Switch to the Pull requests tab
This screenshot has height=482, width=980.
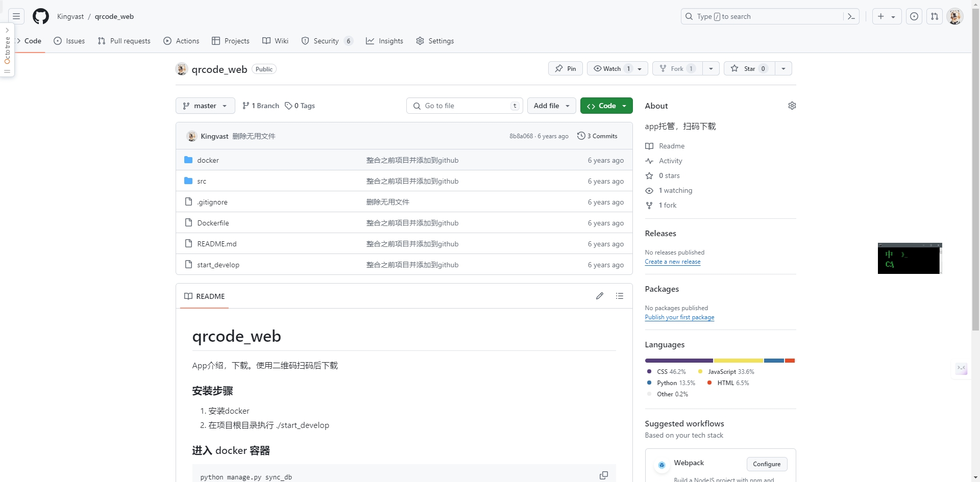[124, 41]
